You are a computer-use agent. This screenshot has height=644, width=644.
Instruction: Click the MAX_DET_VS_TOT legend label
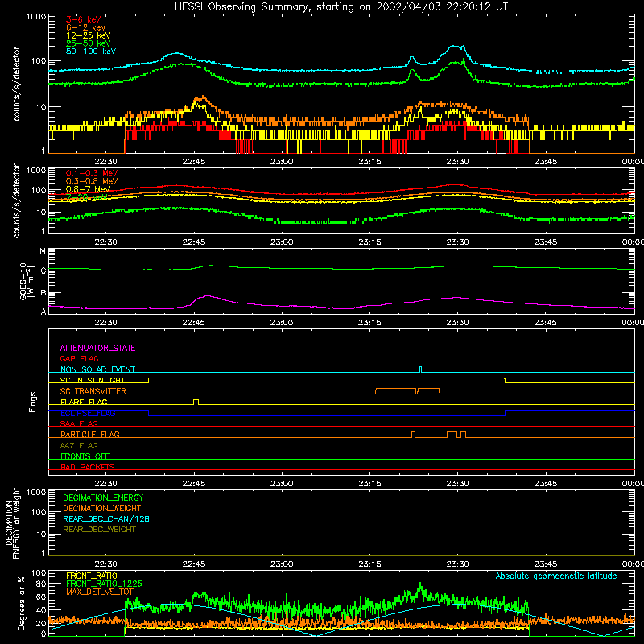(99, 592)
